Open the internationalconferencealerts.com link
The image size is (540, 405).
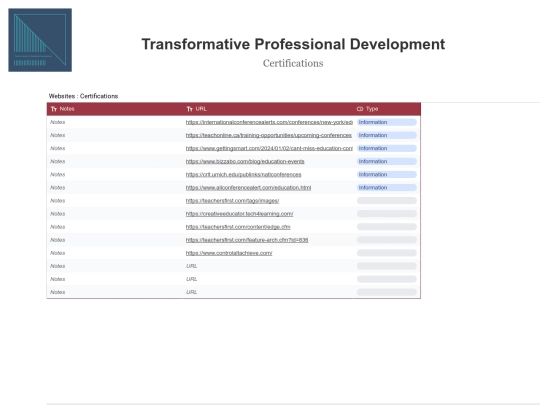coord(269,122)
